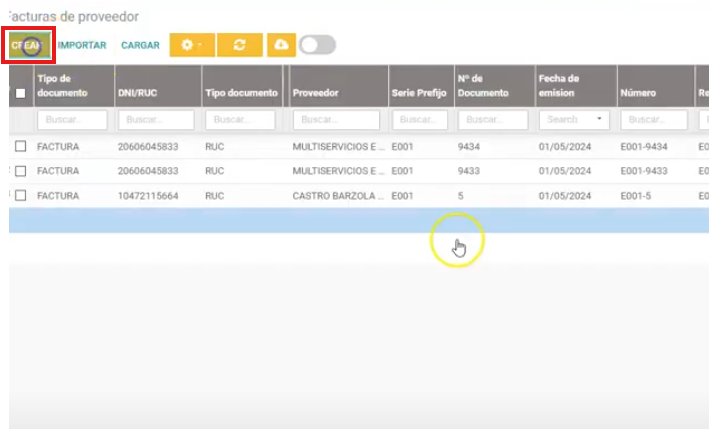This screenshot has width=709, height=429.
Task: Click the IMPORTAR link
Action: pyautogui.click(x=82, y=45)
